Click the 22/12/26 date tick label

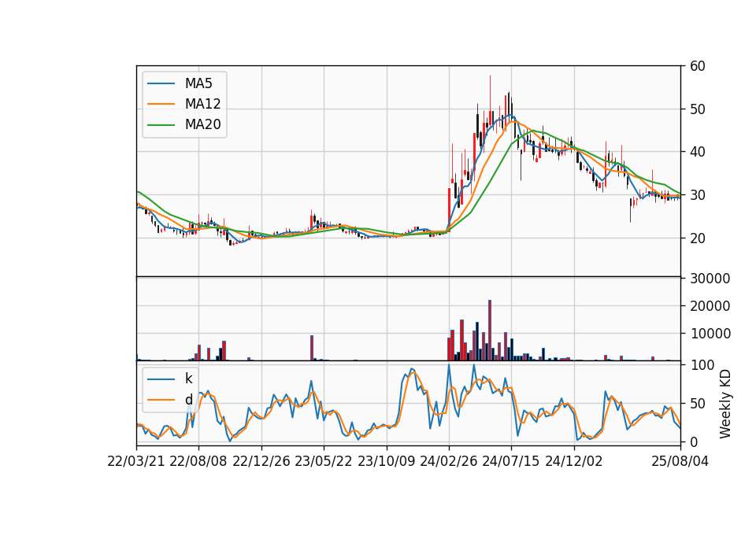click(x=261, y=461)
